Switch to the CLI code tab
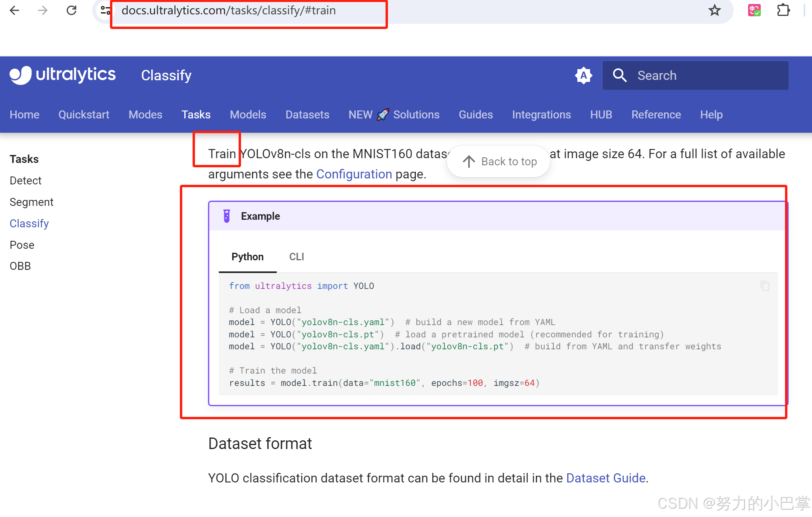Viewport: 812px width, 517px height. (x=297, y=257)
